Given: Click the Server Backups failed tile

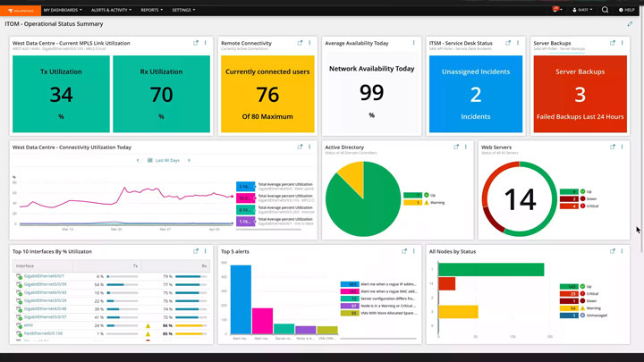Looking at the screenshot, I should click(x=580, y=94).
